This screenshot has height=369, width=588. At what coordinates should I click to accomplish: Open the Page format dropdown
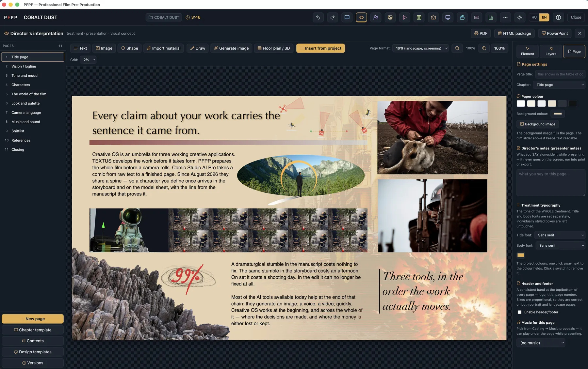pos(421,48)
